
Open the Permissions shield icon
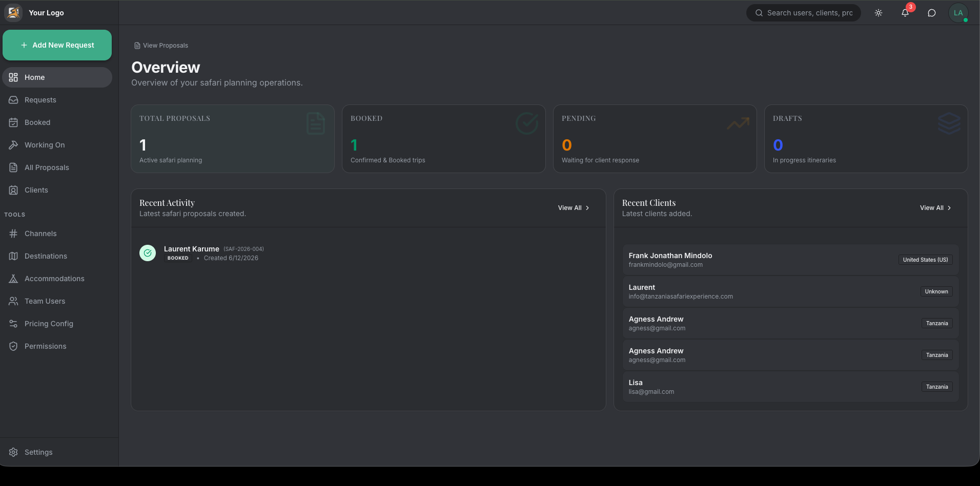coord(13,346)
